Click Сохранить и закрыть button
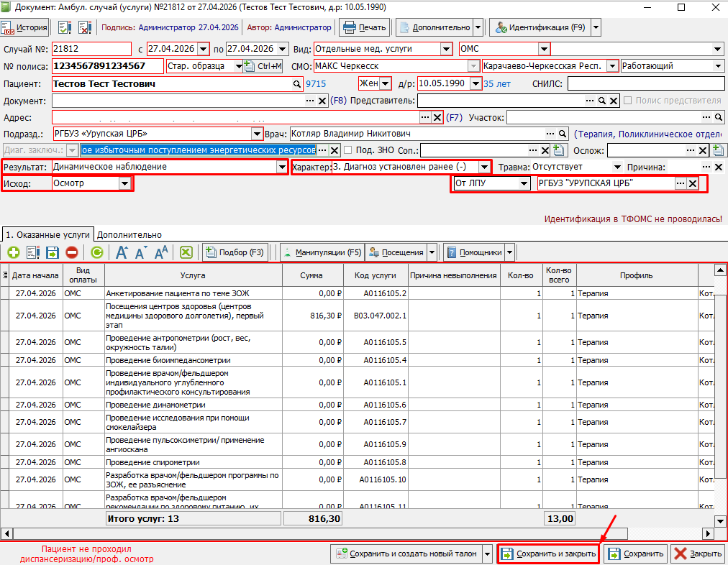728x565 pixels. point(548,554)
